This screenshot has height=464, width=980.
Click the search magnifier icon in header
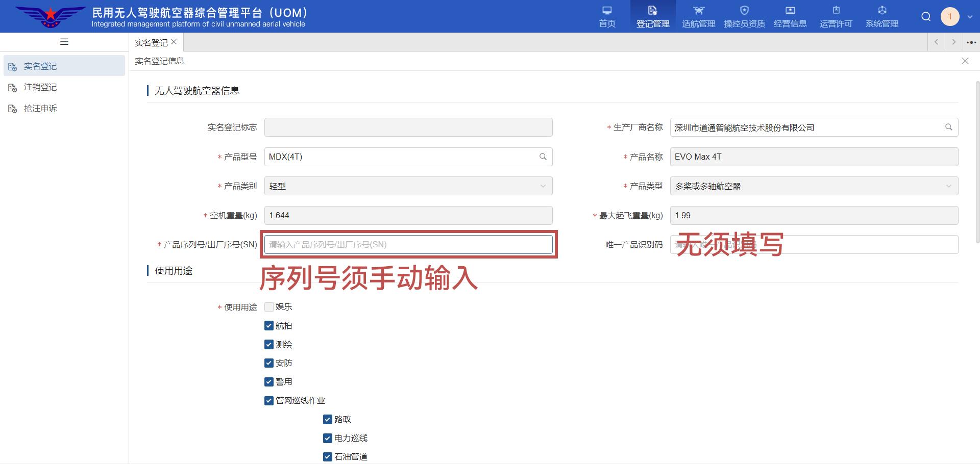click(925, 17)
